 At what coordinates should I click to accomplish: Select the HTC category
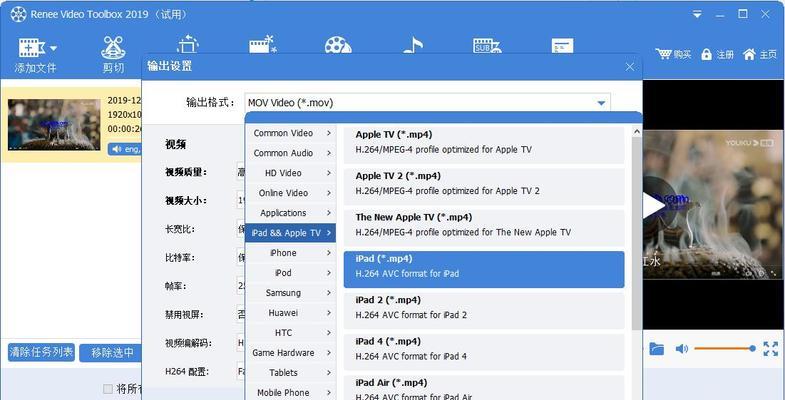click(290, 333)
